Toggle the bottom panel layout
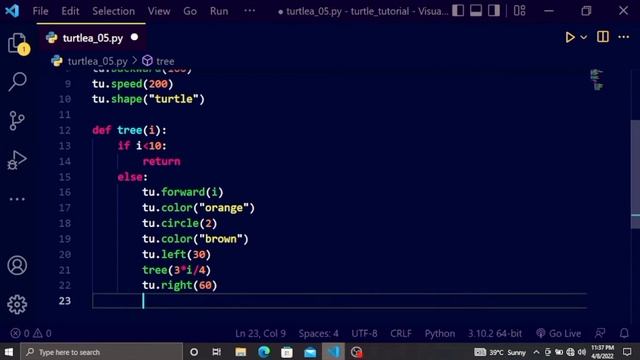This screenshot has height=360, width=640. (476, 11)
